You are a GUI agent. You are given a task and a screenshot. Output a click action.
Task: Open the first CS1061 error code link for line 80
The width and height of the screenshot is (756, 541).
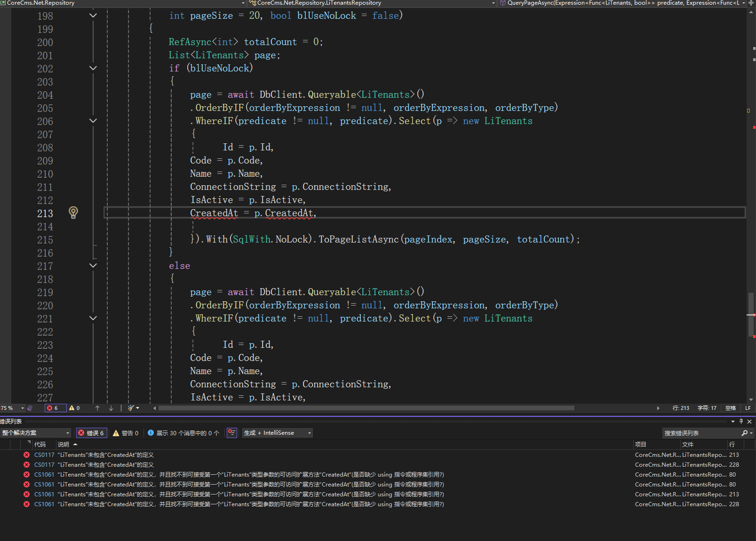click(44, 475)
